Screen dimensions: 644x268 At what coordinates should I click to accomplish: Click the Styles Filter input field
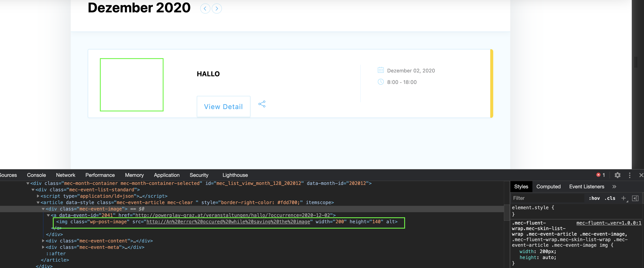[x=548, y=198]
